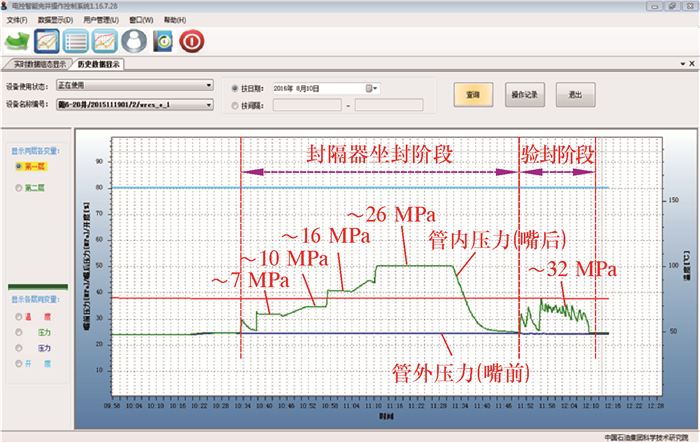Viewport: 700px width, 443px height.
Task: Open the history trend chart icon
Action: [105, 41]
